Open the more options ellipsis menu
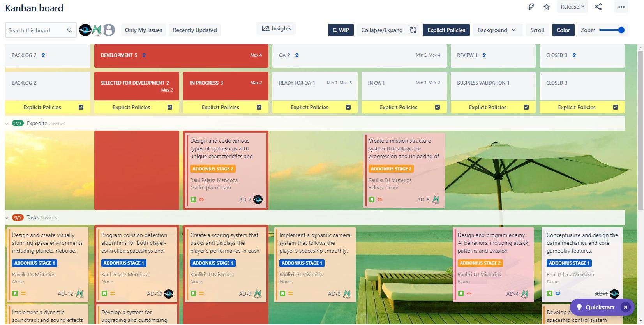The height and width of the screenshot is (325, 644). point(621,7)
